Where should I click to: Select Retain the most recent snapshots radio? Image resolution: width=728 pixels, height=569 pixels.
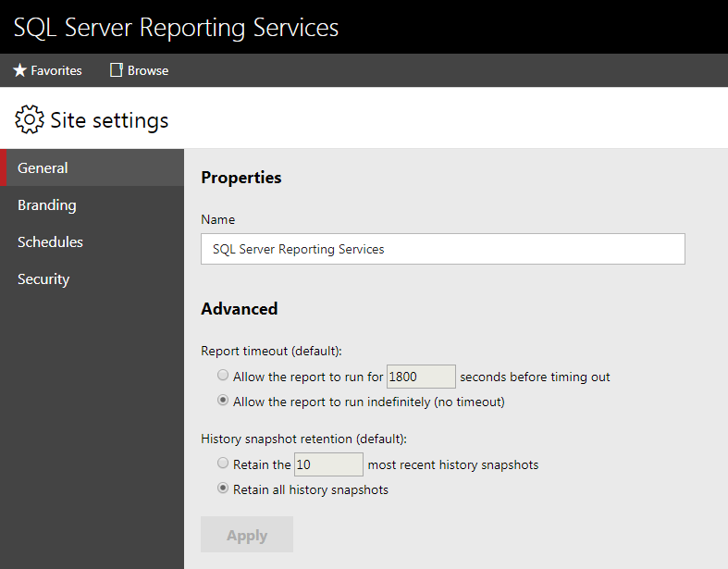point(223,463)
